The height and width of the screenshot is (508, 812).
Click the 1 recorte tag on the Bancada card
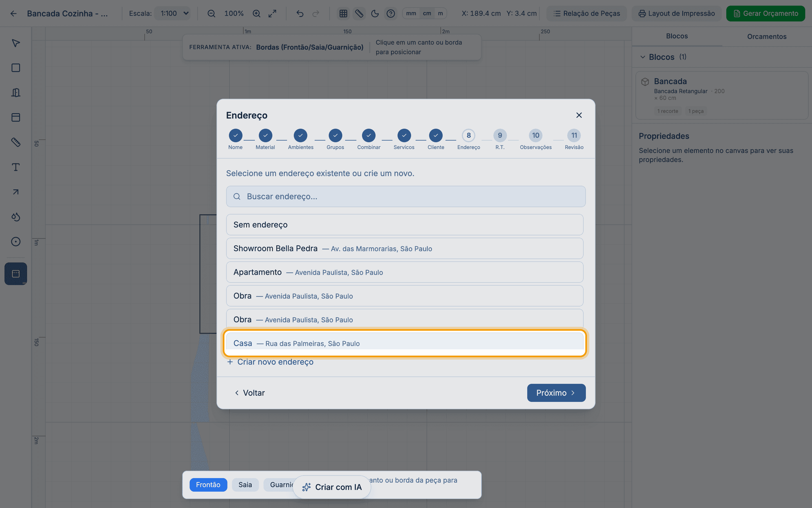tap(667, 111)
